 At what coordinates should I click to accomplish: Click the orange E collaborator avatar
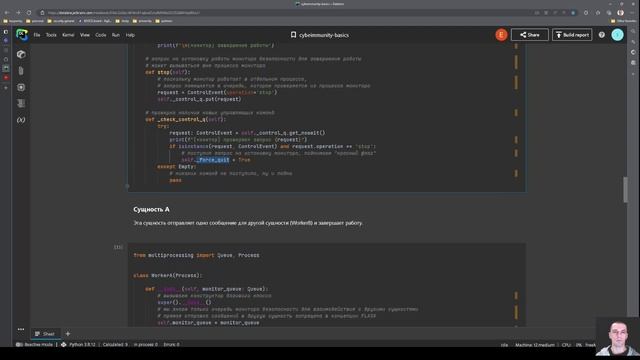(501, 35)
